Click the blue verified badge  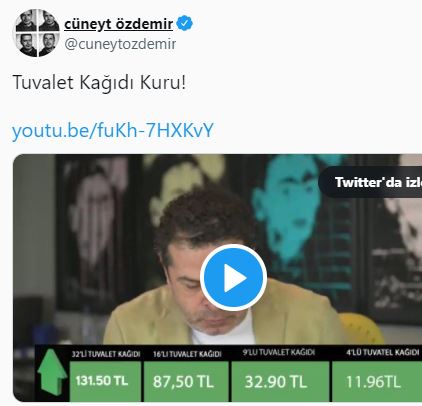coord(184,23)
